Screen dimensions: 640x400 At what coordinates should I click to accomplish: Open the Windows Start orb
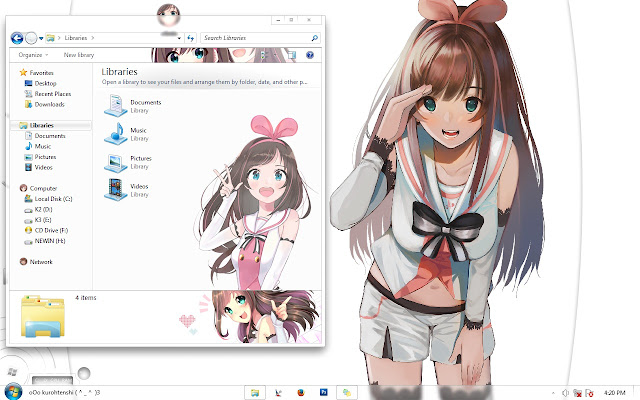[12, 392]
